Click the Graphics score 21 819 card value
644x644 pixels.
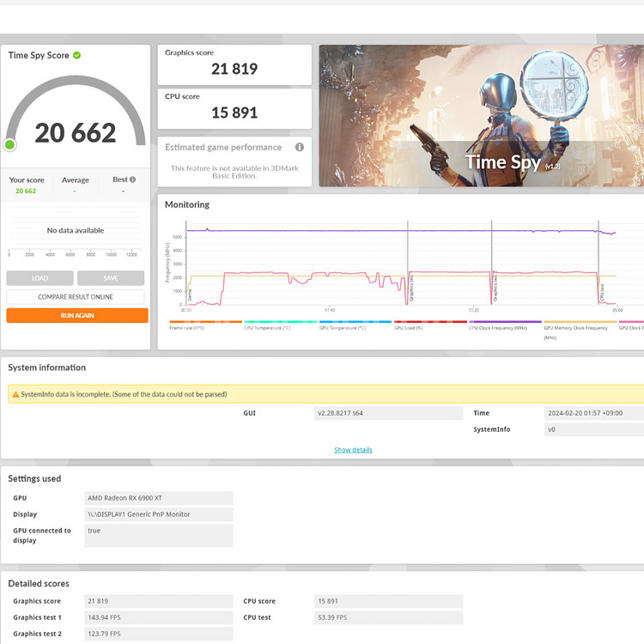click(x=234, y=69)
